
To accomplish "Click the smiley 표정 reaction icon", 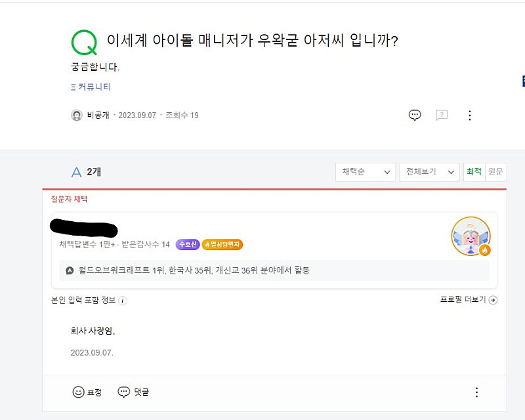I will pyautogui.click(x=78, y=392).
